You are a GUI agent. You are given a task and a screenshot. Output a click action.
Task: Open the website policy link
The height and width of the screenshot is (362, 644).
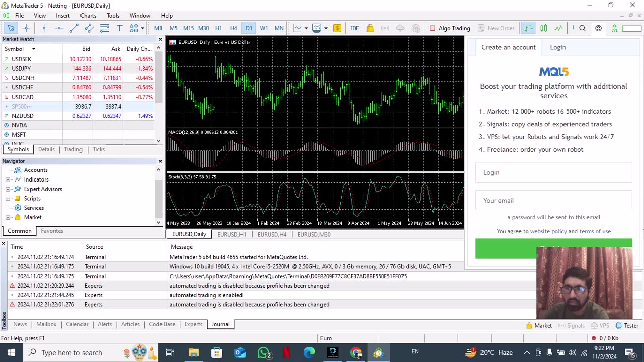(x=548, y=231)
